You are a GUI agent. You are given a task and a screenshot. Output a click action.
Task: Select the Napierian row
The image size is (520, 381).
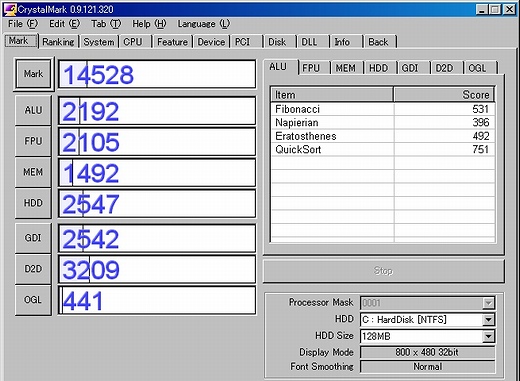click(383, 123)
